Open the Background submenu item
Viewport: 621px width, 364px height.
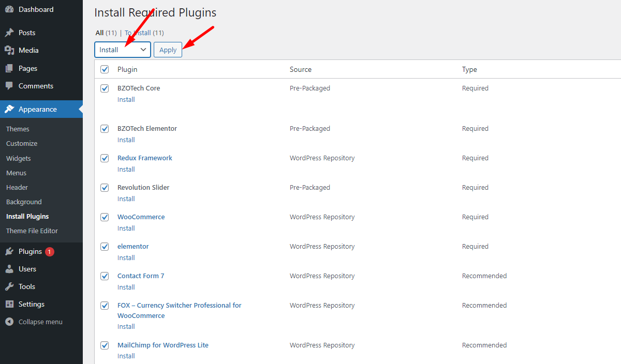pyautogui.click(x=24, y=202)
